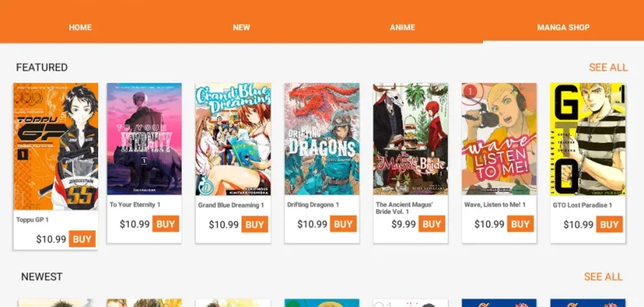Screen dimensions: 644x307
Task: Open the Toppu GP cover thumbnail
Action: 56,147
